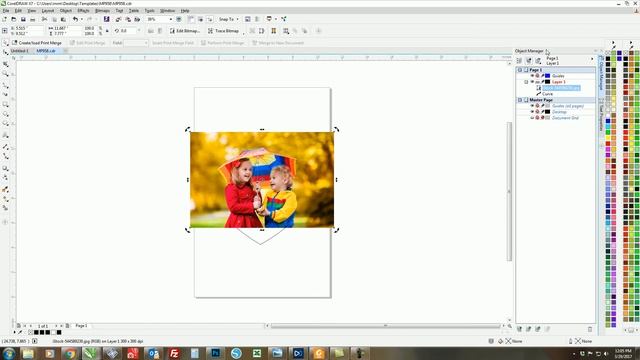The width and height of the screenshot is (640, 360).
Task: Open the Bitmaps menu
Action: coord(102,11)
